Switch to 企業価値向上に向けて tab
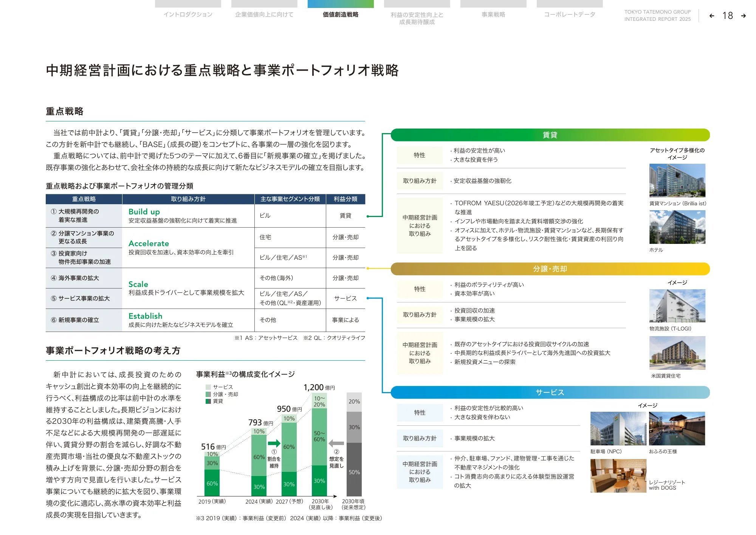Image resolution: width=756 pixels, height=535 pixels. click(x=264, y=14)
